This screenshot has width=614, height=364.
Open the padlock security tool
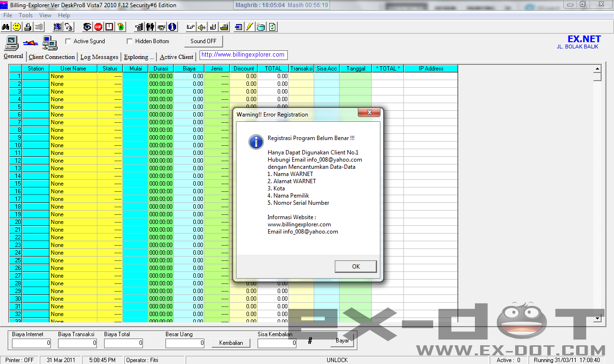click(27, 27)
